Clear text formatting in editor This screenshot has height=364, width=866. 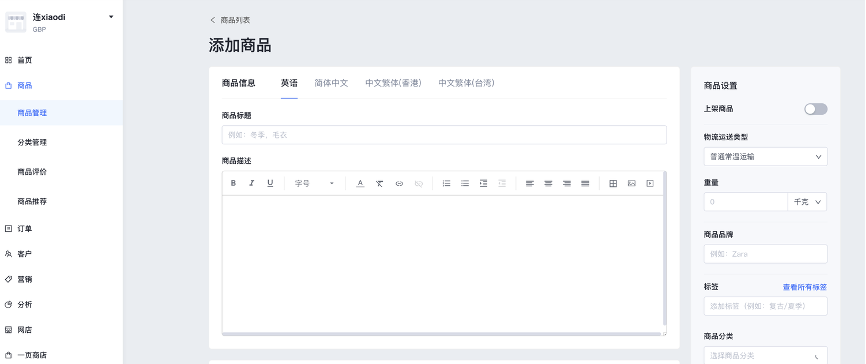pyautogui.click(x=379, y=183)
